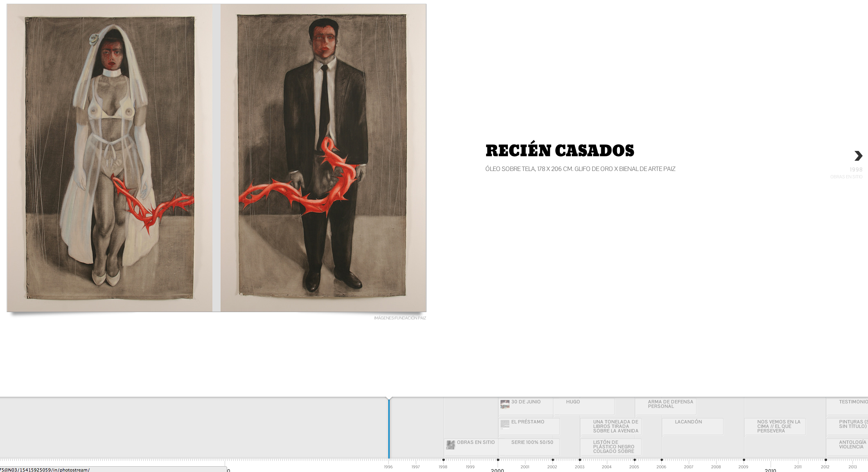This screenshot has width=868, height=472.
Task: Click the EL PRÉSTAMO event thumbnail
Action: click(x=505, y=424)
